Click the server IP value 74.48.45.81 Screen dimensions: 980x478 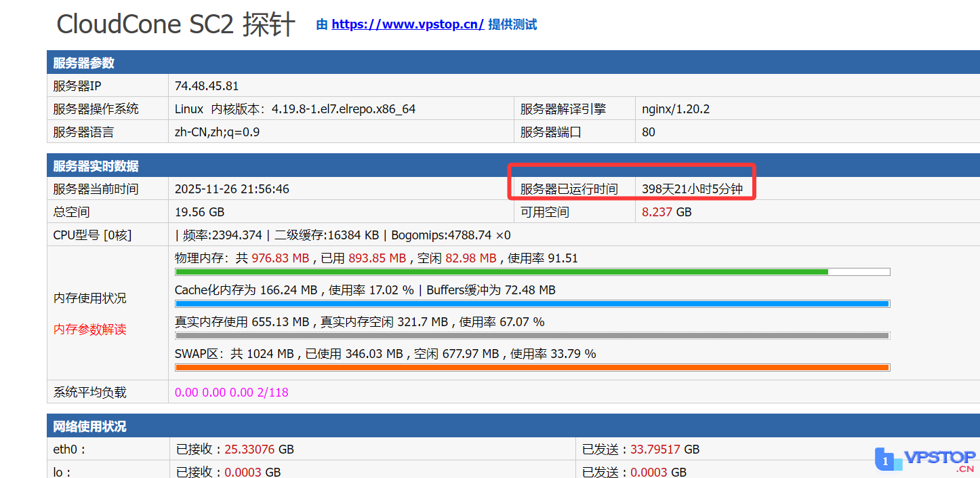coord(207,86)
